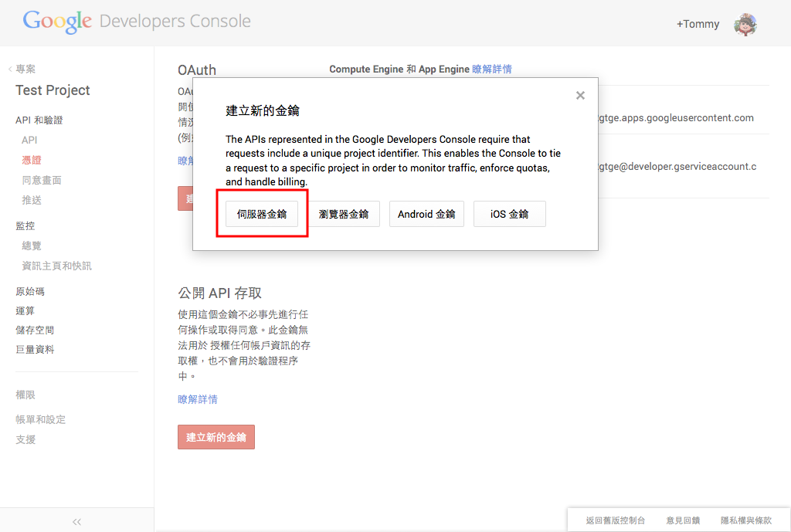This screenshot has height=532, width=791.
Task: Open 同意畫面 in the sidebar
Action: [x=42, y=180]
